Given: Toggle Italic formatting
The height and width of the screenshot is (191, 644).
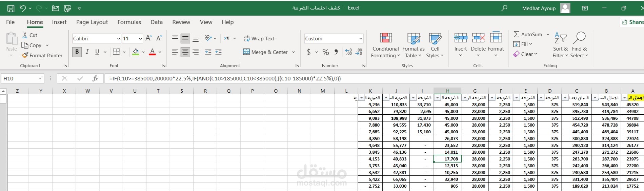Looking at the screenshot, I should pos(87,52).
